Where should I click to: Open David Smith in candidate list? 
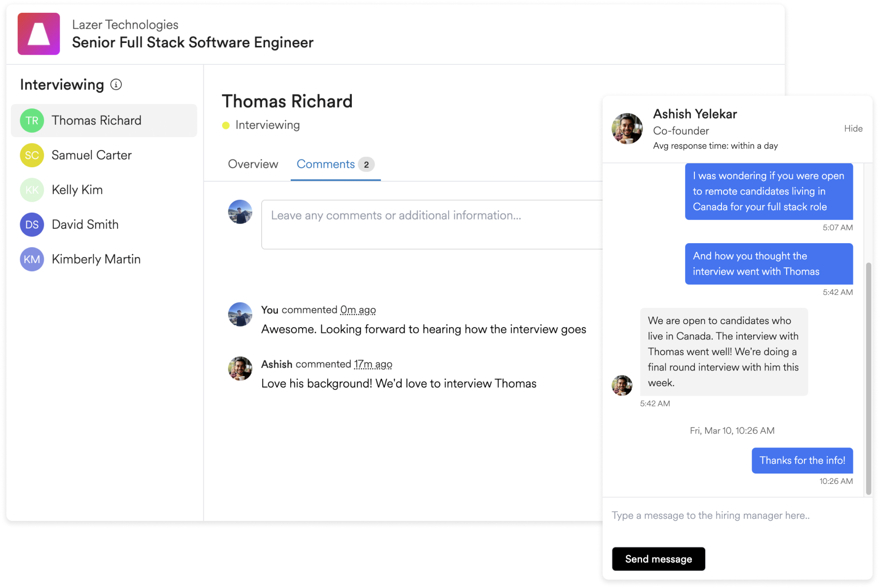(x=104, y=224)
